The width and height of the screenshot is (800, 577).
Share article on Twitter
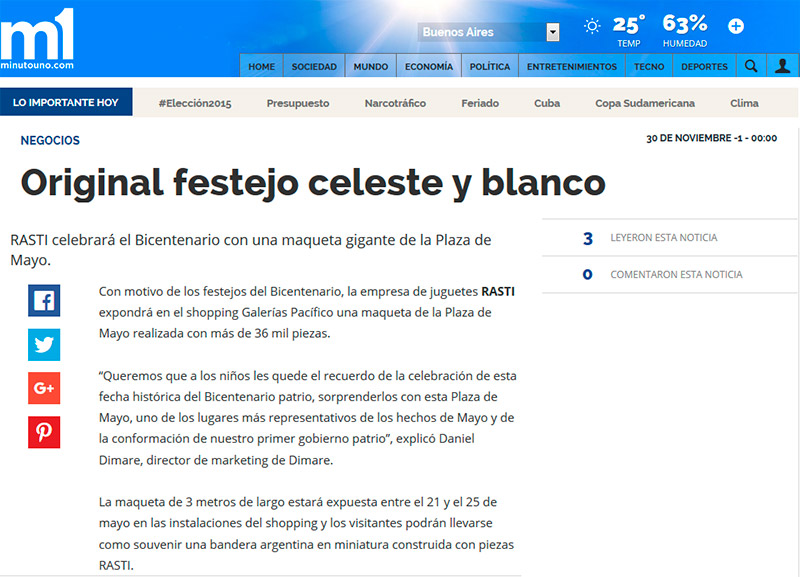[x=44, y=345]
